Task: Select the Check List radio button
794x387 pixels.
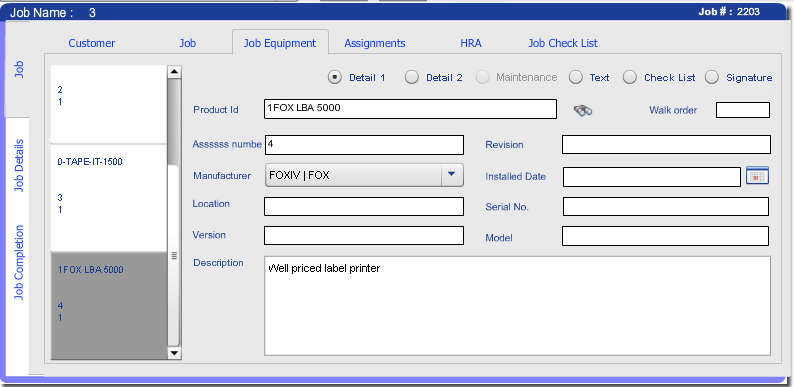Action: 629,78
